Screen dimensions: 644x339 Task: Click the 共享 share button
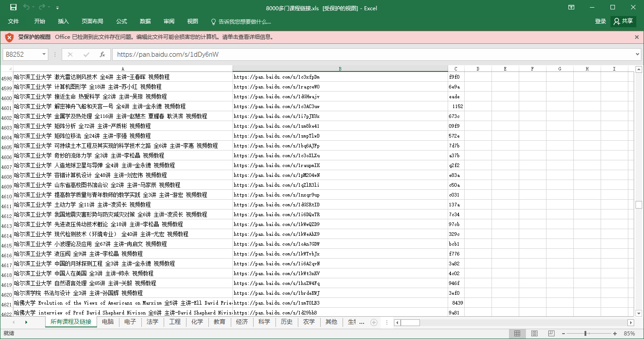pyautogui.click(x=623, y=21)
